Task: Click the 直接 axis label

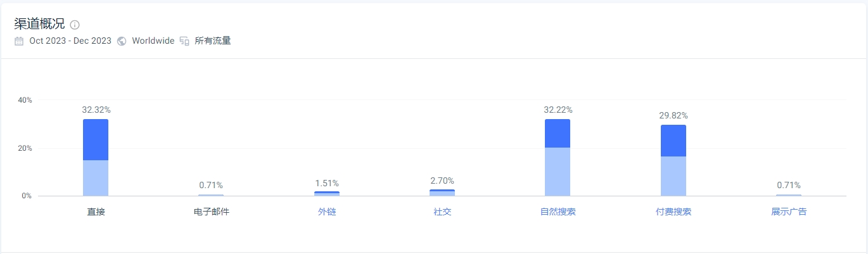Action: [x=96, y=212]
